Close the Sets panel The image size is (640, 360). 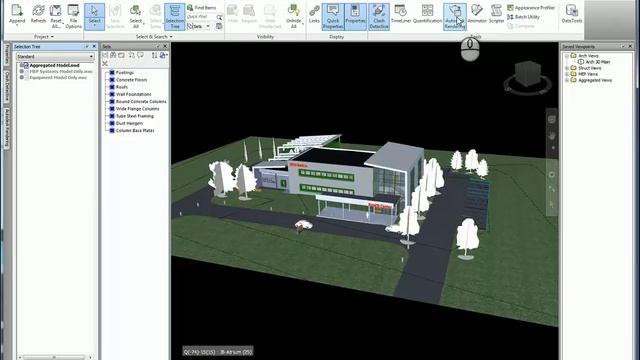coord(165,47)
